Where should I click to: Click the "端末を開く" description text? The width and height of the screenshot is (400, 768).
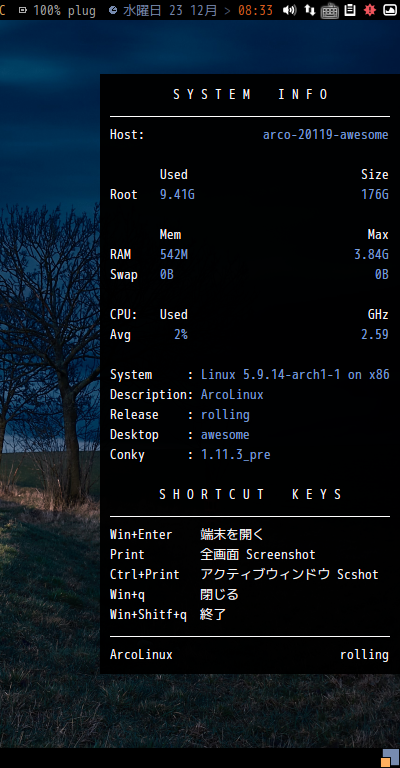[232, 534]
